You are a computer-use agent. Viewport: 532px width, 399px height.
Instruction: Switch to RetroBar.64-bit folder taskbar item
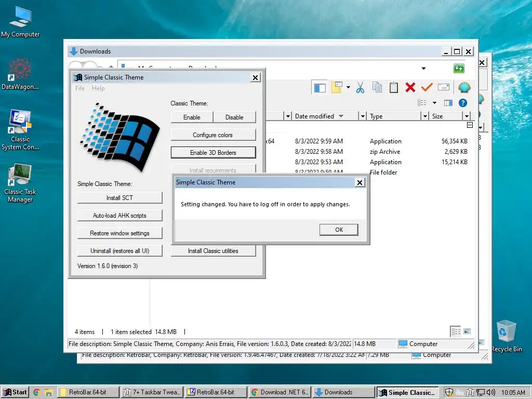(x=87, y=392)
